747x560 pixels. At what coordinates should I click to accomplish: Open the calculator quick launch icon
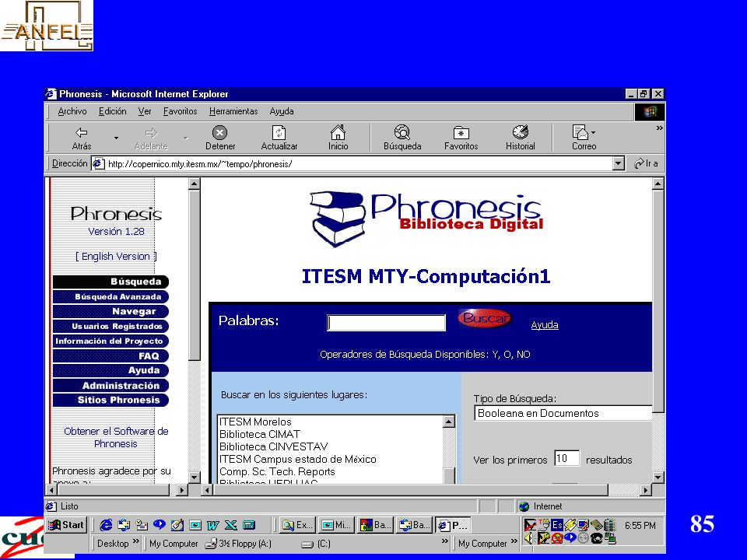tap(249, 525)
